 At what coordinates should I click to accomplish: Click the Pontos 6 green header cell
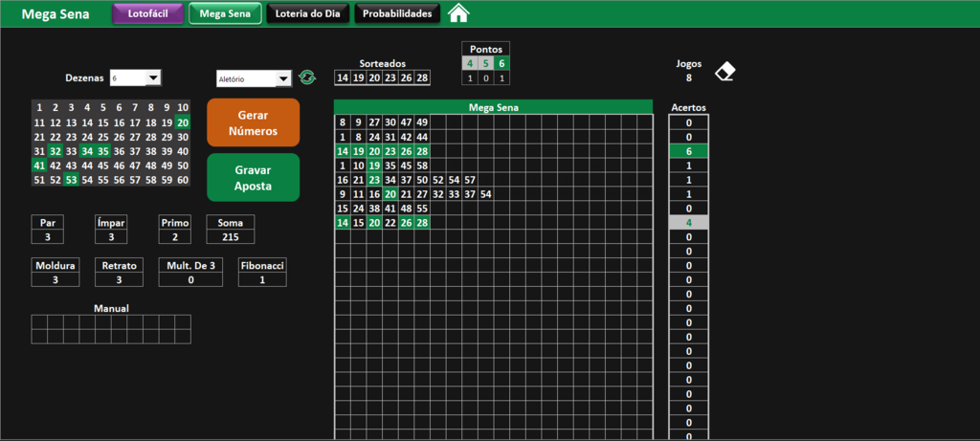[x=501, y=64]
